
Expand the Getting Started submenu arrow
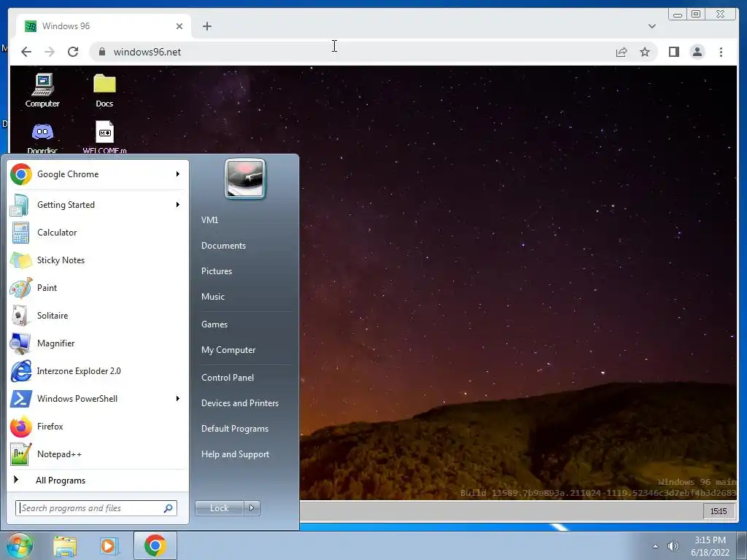tap(178, 205)
